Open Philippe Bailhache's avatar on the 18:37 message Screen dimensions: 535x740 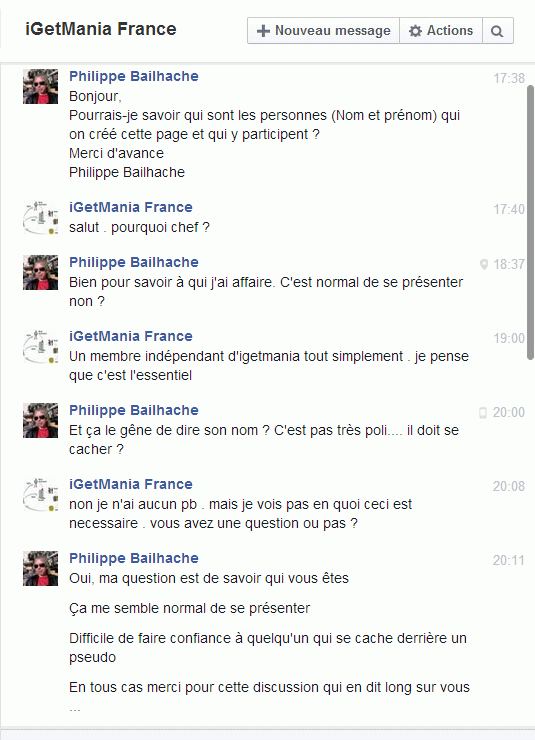(x=41, y=272)
